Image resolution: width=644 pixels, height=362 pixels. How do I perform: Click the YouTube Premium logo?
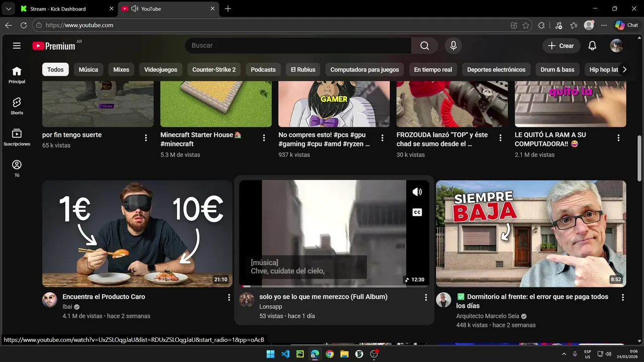54,46
